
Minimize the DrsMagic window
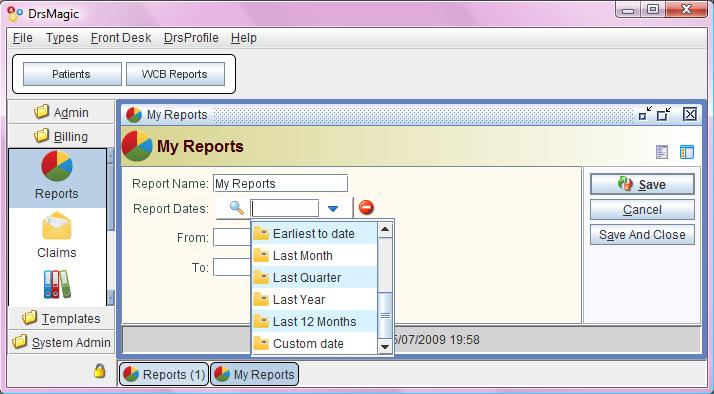point(629,10)
